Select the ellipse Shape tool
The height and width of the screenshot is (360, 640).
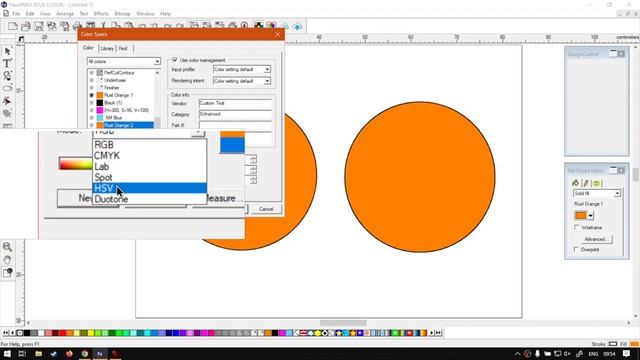tap(7, 88)
